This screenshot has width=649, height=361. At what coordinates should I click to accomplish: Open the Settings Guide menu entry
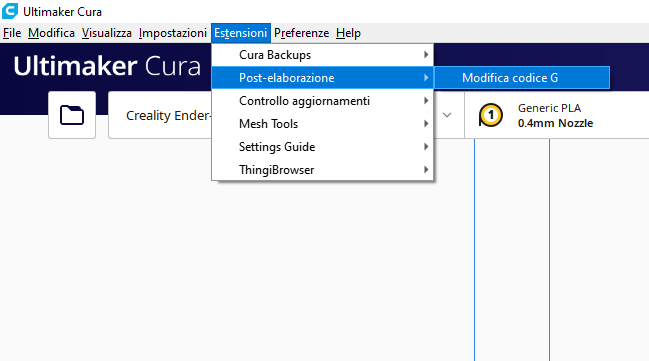point(322,147)
